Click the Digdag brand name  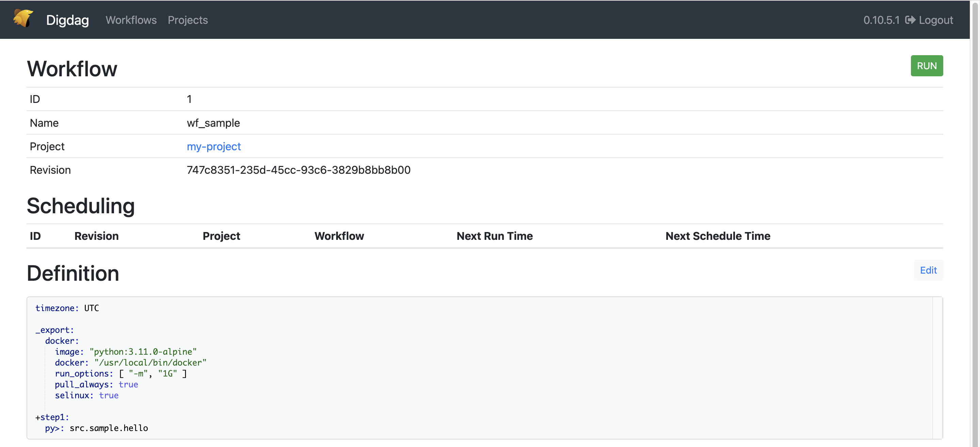click(x=67, y=20)
